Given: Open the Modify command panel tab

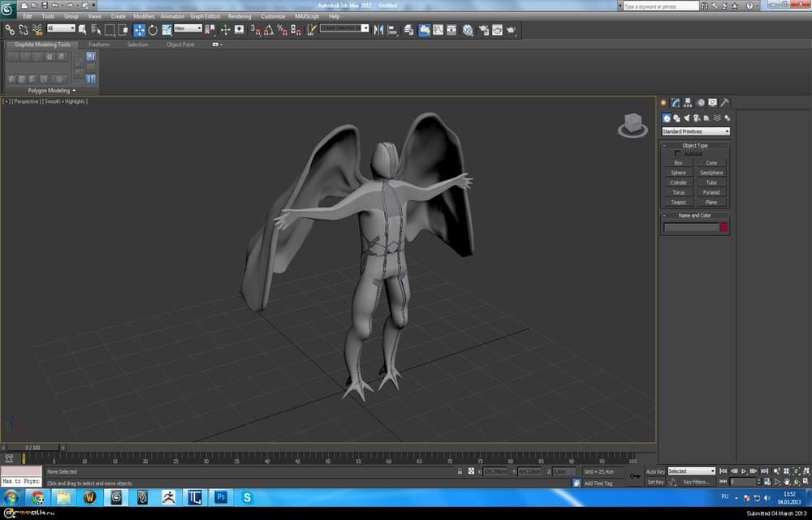Looking at the screenshot, I should 676,103.
